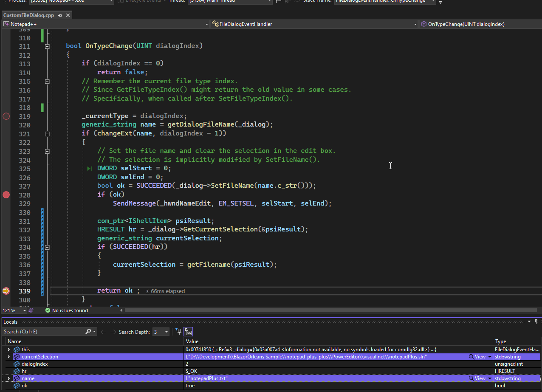Toggle the highlighted name-display icon in Locals toolbar
Screen dimensions: 542x392
tap(188, 331)
